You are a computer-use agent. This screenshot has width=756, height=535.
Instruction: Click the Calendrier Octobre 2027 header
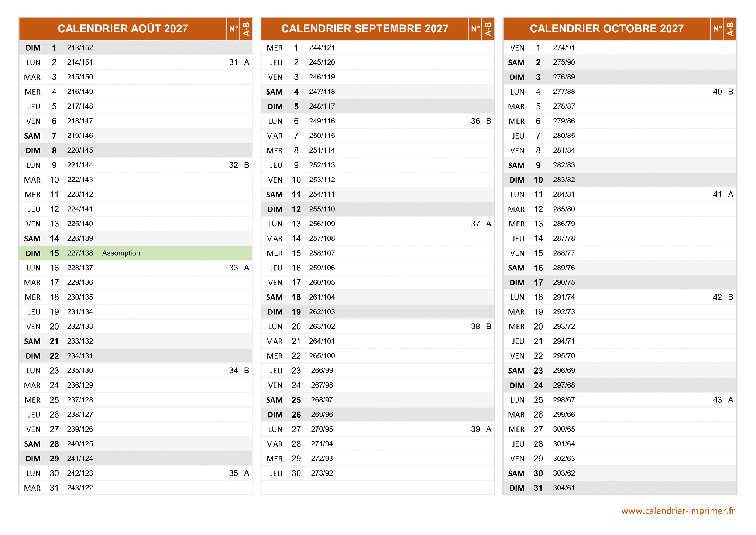click(606, 28)
